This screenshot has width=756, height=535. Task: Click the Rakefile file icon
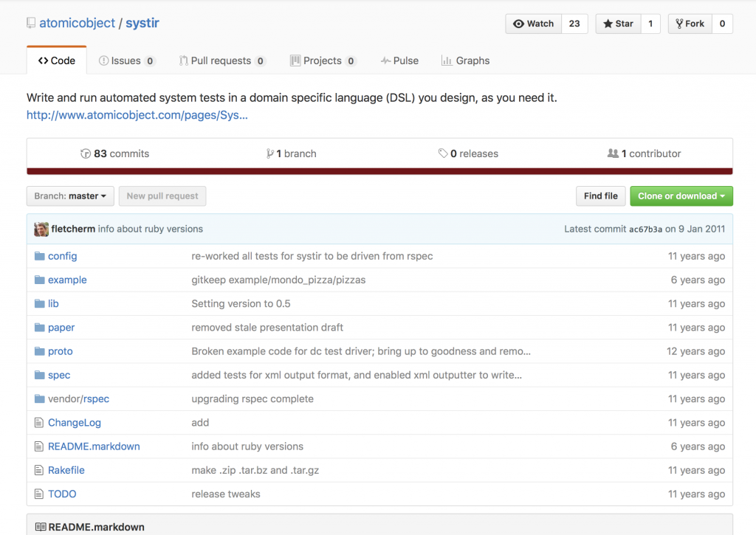[x=39, y=470]
